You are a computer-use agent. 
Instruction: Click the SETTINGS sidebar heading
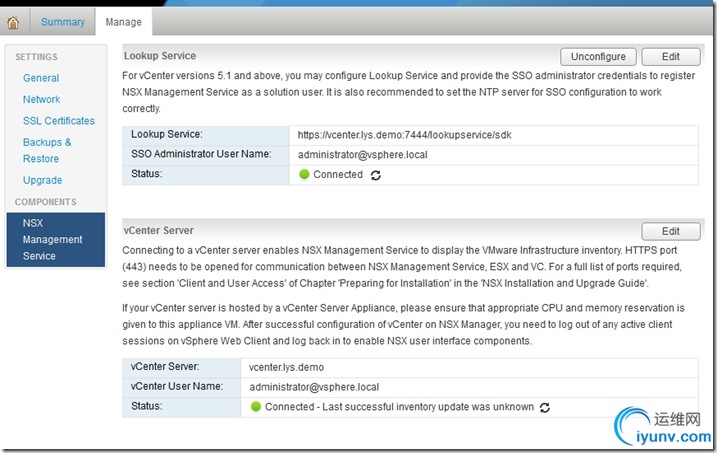click(x=37, y=57)
